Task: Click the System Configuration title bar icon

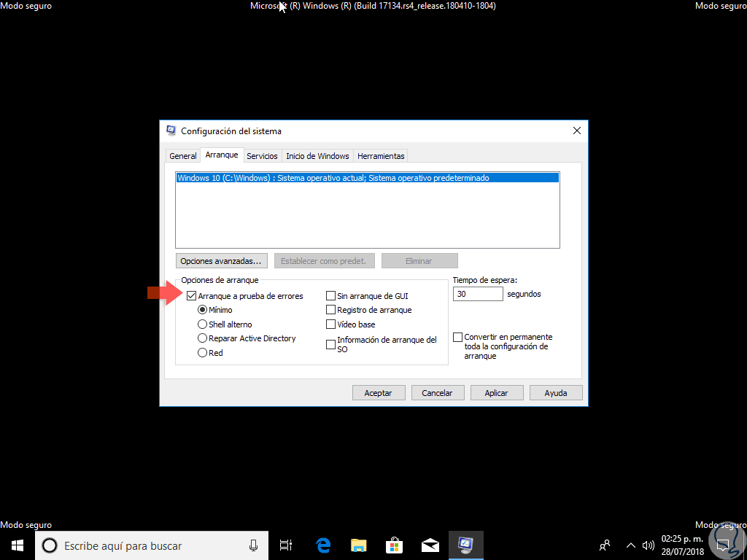Action: click(x=171, y=131)
